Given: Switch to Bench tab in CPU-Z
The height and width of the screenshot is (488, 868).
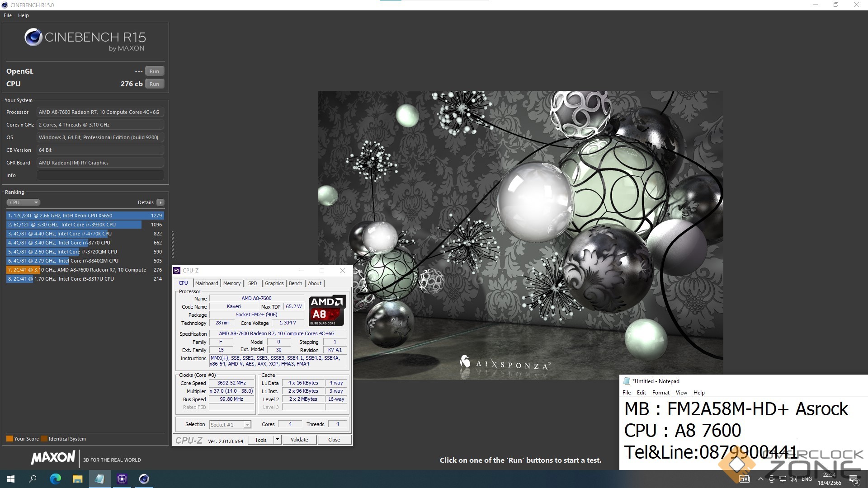Looking at the screenshot, I should [296, 283].
